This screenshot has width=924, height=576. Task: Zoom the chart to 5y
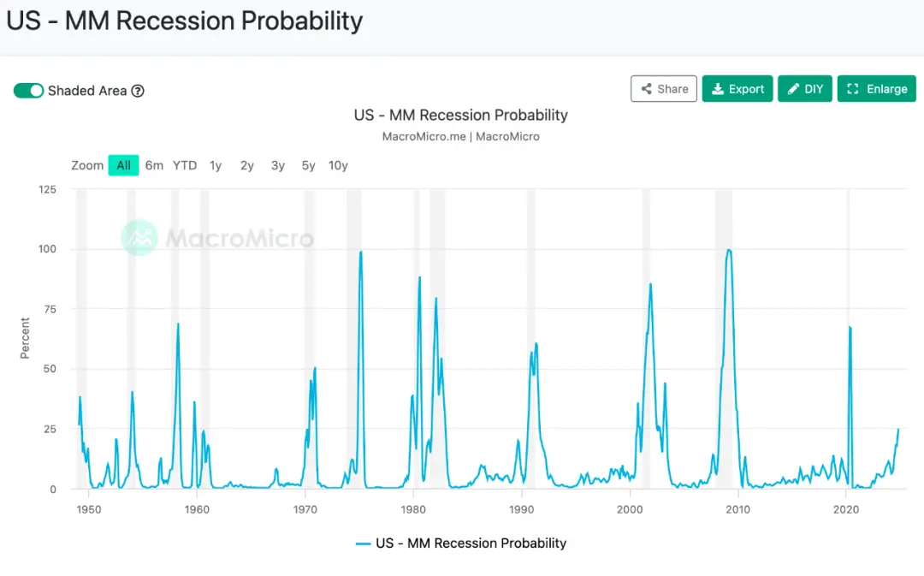pyautogui.click(x=308, y=165)
